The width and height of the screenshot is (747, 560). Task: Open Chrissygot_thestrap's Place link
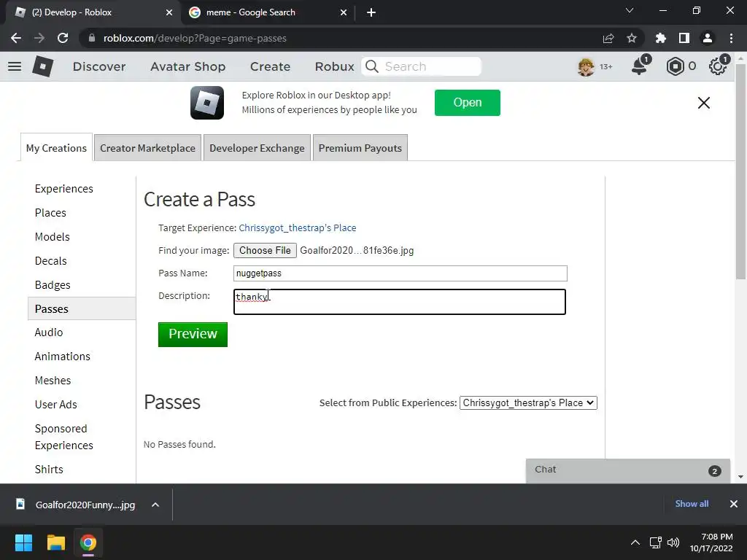point(298,227)
